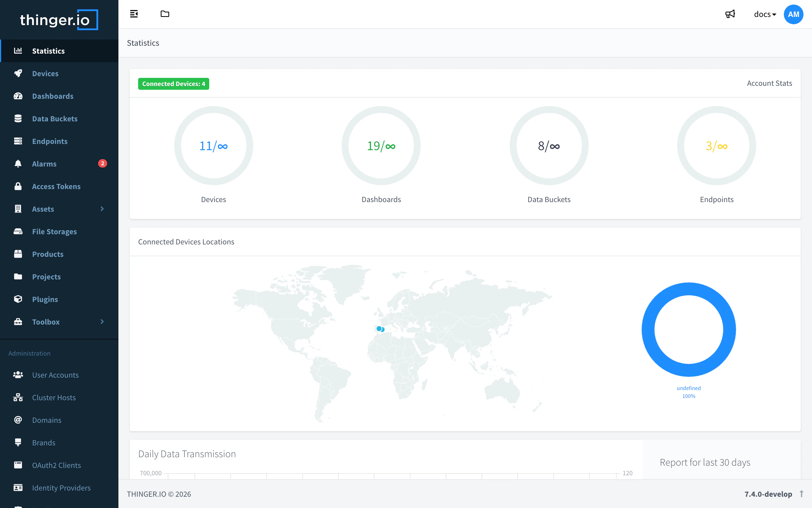Open the docs dropdown menu

(765, 14)
